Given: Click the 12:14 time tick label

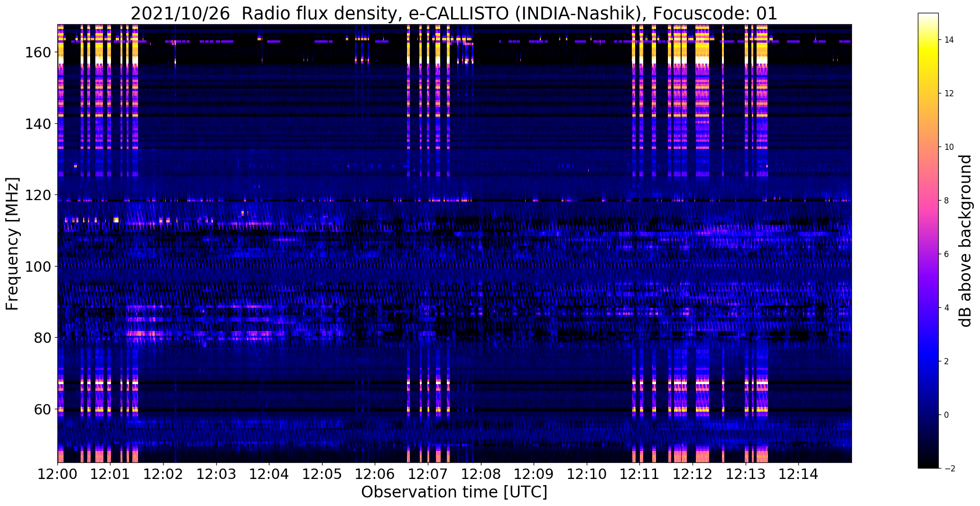Looking at the screenshot, I should click(x=798, y=473).
